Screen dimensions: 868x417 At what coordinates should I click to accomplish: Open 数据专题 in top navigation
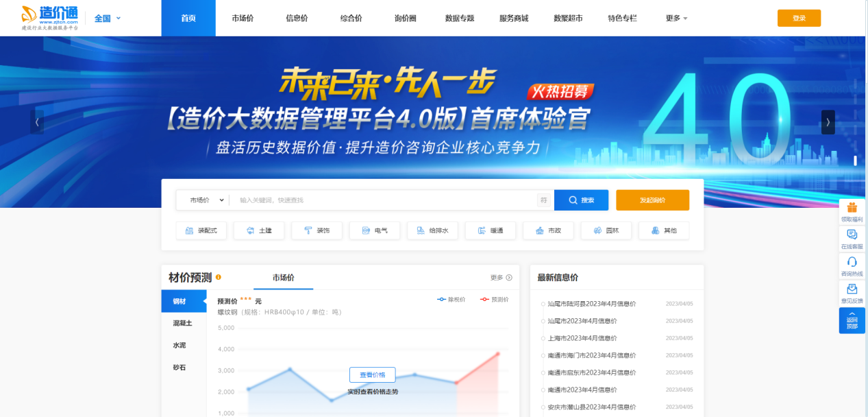[460, 18]
